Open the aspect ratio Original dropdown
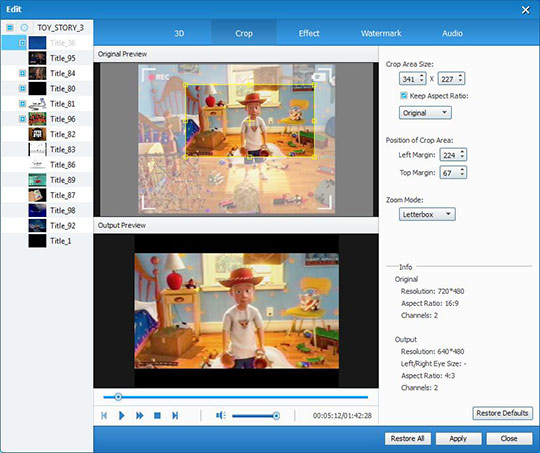 click(425, 113)
